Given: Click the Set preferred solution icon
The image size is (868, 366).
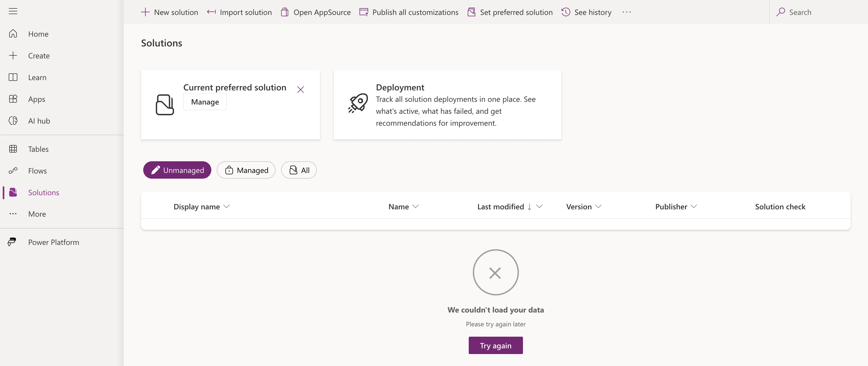Looking at the screenshot, I should [471, 12].
